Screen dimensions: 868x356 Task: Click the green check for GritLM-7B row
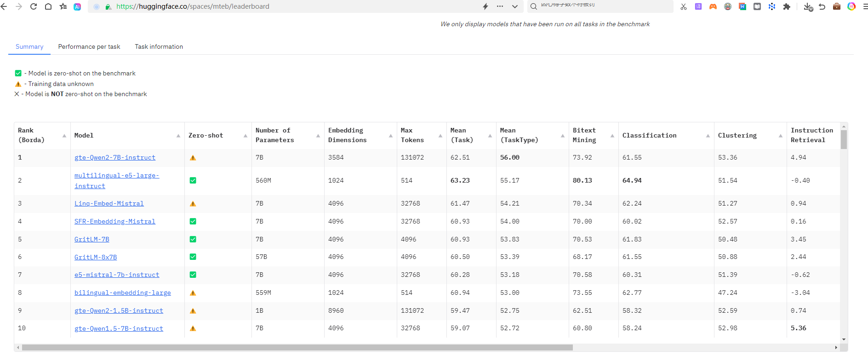[193, 239]
